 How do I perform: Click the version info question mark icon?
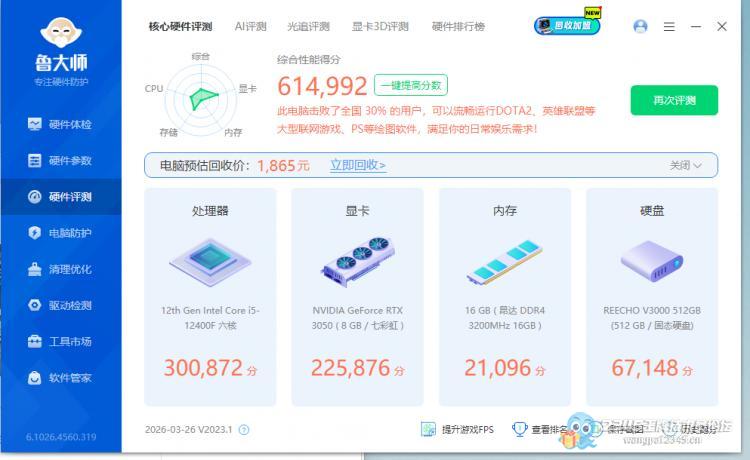[x=244, y=430]
